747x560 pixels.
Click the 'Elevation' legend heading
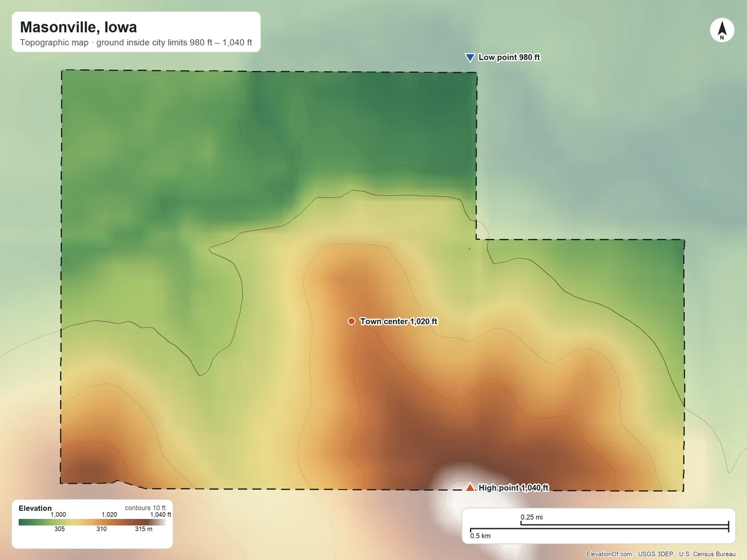click(35, 508)
